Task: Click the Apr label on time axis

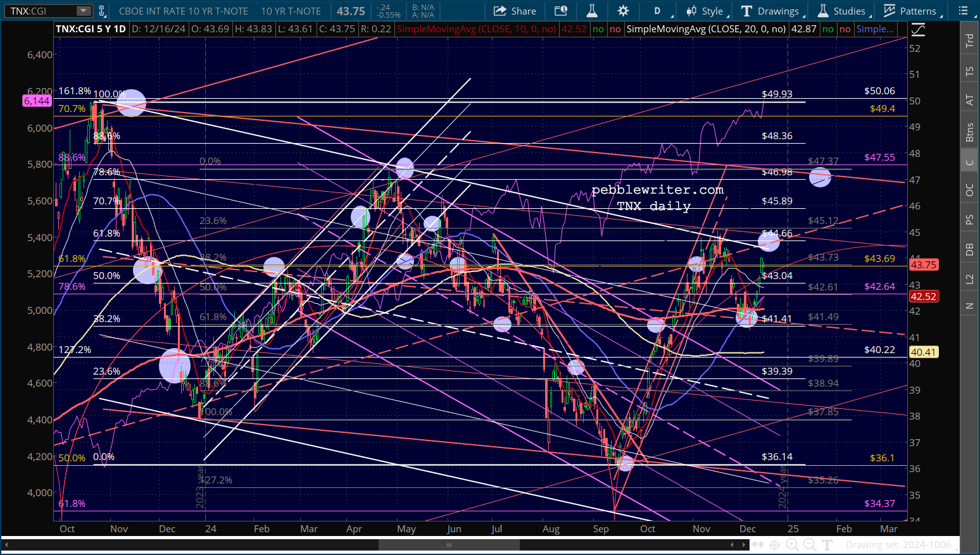Action: click(355, 529)
